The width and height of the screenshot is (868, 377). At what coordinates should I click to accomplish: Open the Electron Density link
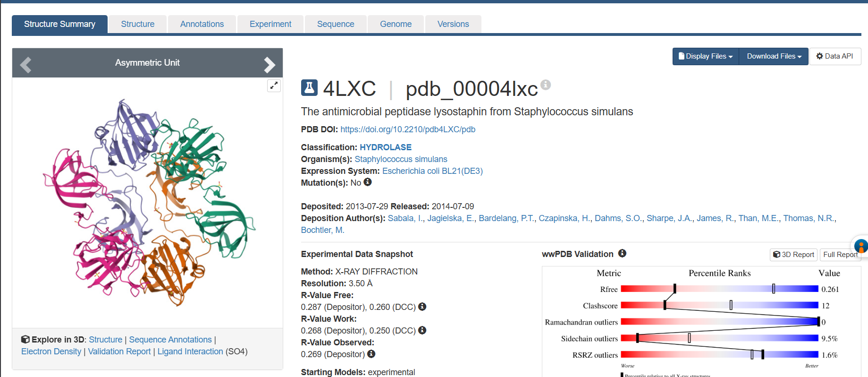point(51,351)
